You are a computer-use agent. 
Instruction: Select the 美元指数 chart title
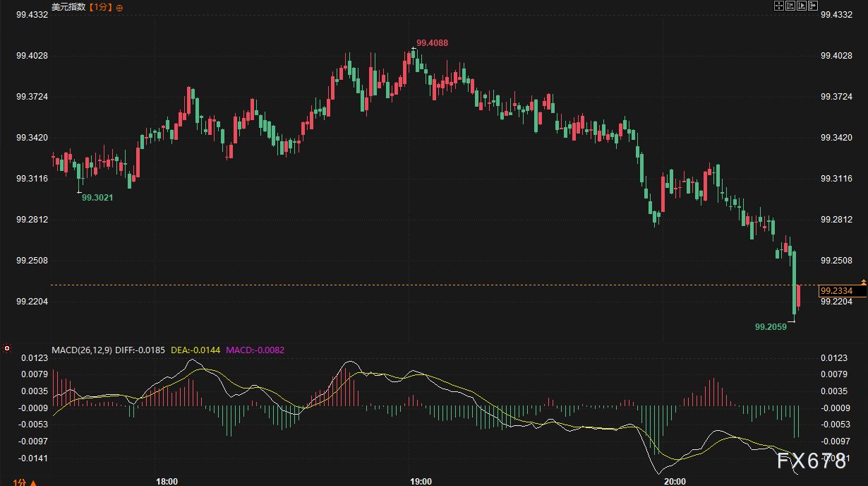point(69,8)
